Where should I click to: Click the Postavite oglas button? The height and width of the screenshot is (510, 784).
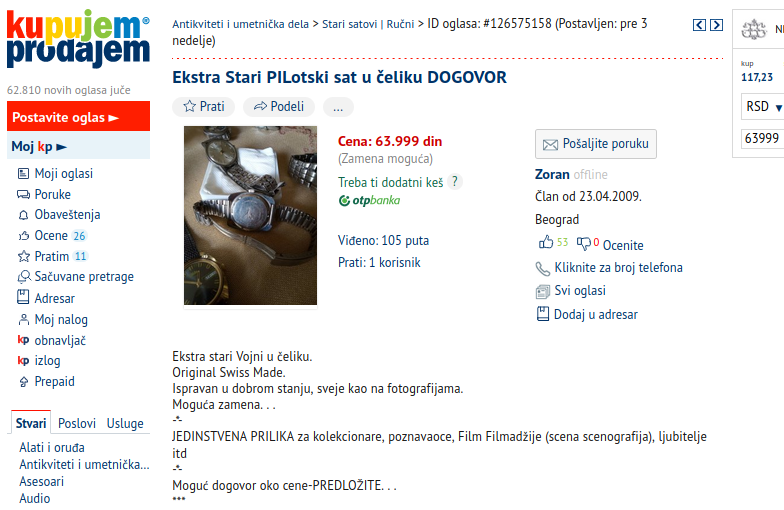coord(78,117)
